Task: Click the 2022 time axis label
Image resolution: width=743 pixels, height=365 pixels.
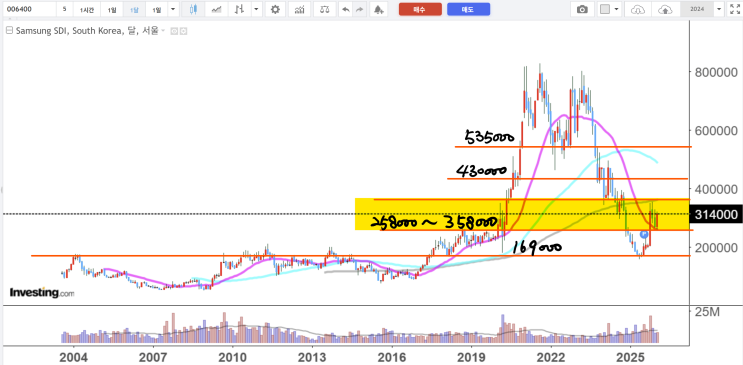Action: pos(551,356)
